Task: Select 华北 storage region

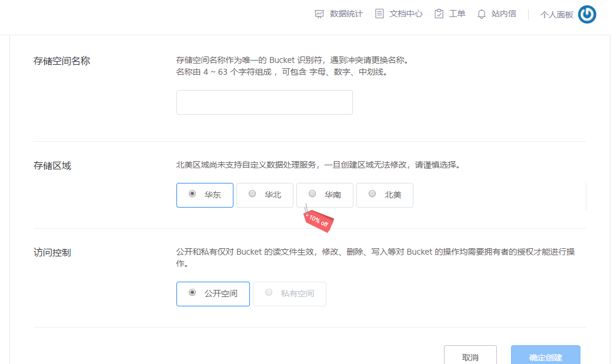Action: click(265, 195)
